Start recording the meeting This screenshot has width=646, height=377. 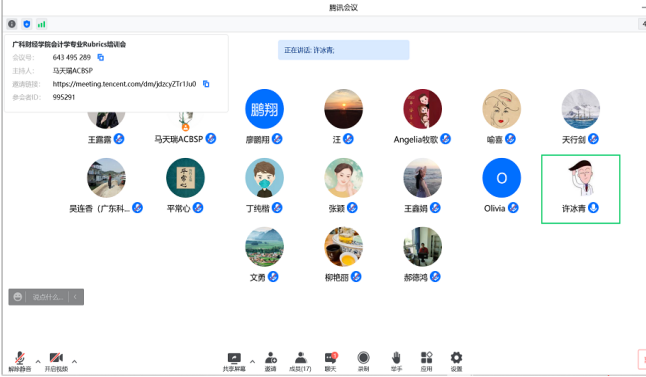click(x=363, y=361)
